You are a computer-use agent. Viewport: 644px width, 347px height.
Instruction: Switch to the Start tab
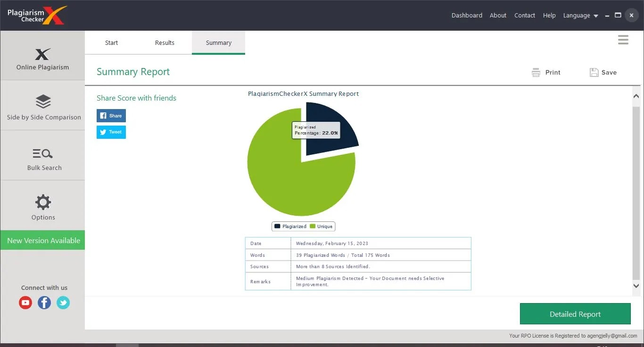(x=112, y=42)
